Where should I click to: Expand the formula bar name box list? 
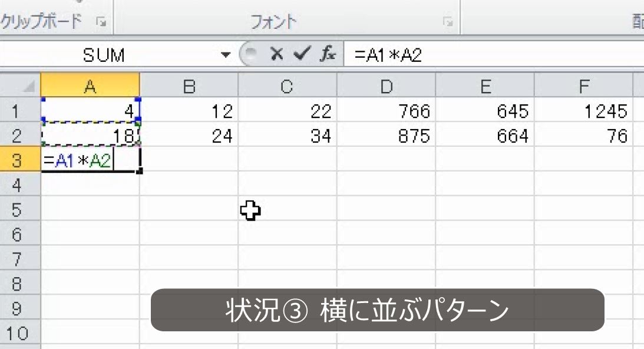[226, 55]
